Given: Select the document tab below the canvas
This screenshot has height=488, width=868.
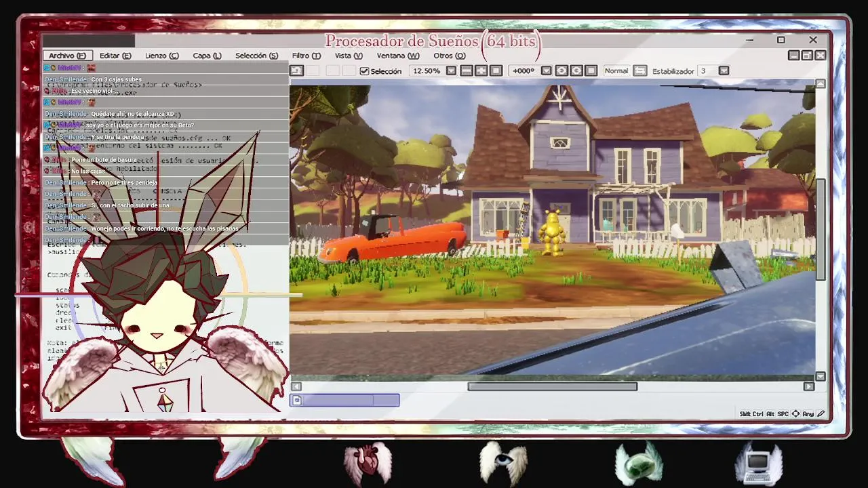Looking at the screenshot, I should [344, 401].
